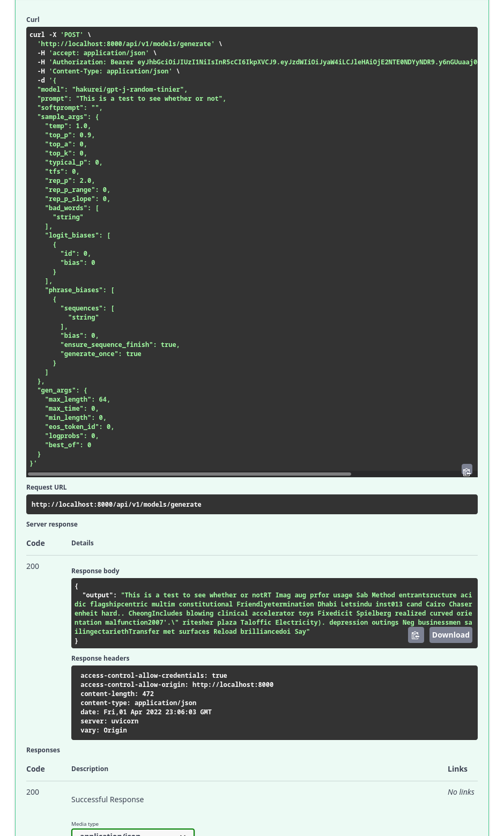Click the copy icon in the curl code block

click(x=466, y=470)
